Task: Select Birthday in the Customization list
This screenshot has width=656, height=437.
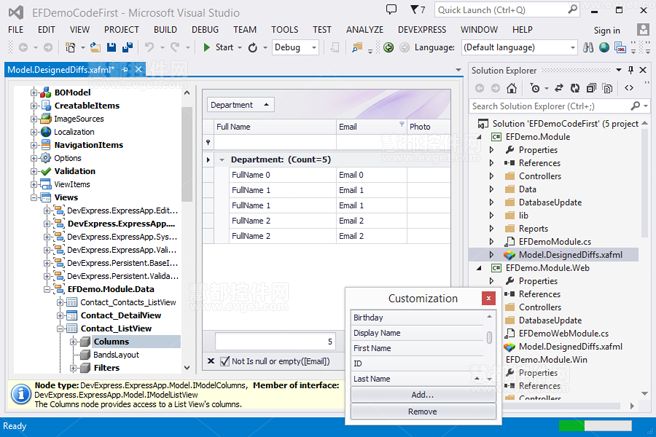Action: click(417, 317)
